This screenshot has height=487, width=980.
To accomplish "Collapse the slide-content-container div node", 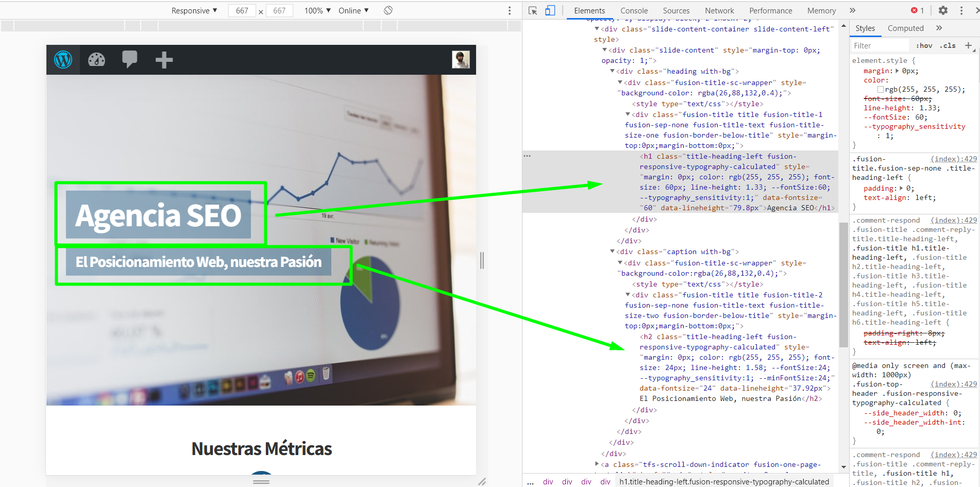I will [x=597, y=29].
